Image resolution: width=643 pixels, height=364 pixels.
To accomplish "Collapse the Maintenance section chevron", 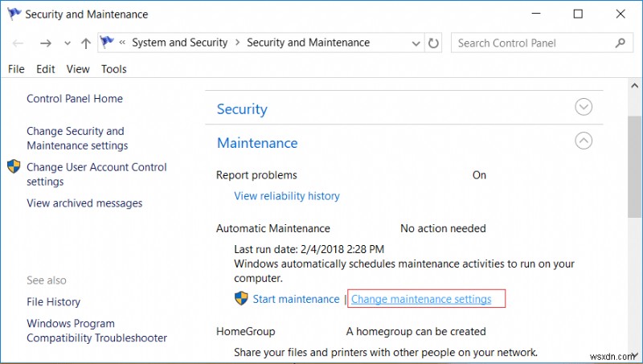I will pyautogui.click(x=584, y=141).
